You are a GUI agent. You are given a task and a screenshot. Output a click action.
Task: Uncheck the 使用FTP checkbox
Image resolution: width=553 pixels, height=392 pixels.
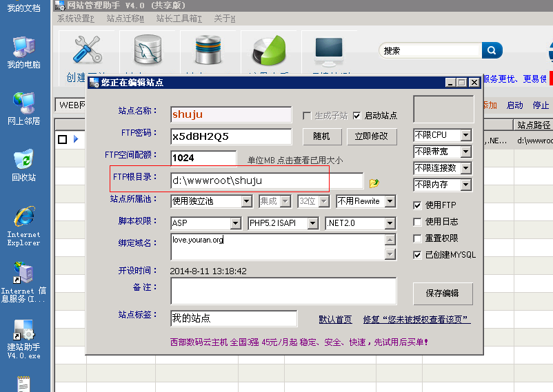pyautogui.click(x=417, y=205)
